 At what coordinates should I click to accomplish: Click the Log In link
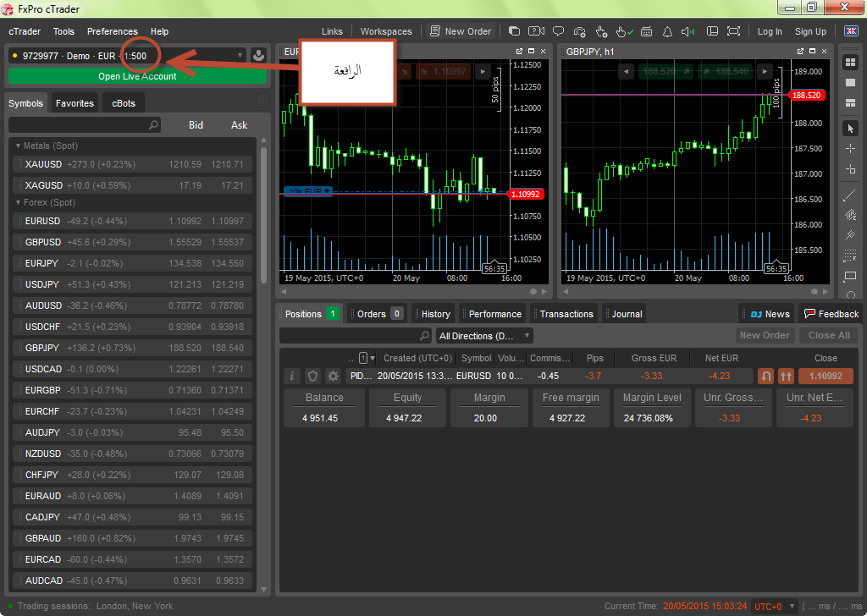(x=770, y=31)
